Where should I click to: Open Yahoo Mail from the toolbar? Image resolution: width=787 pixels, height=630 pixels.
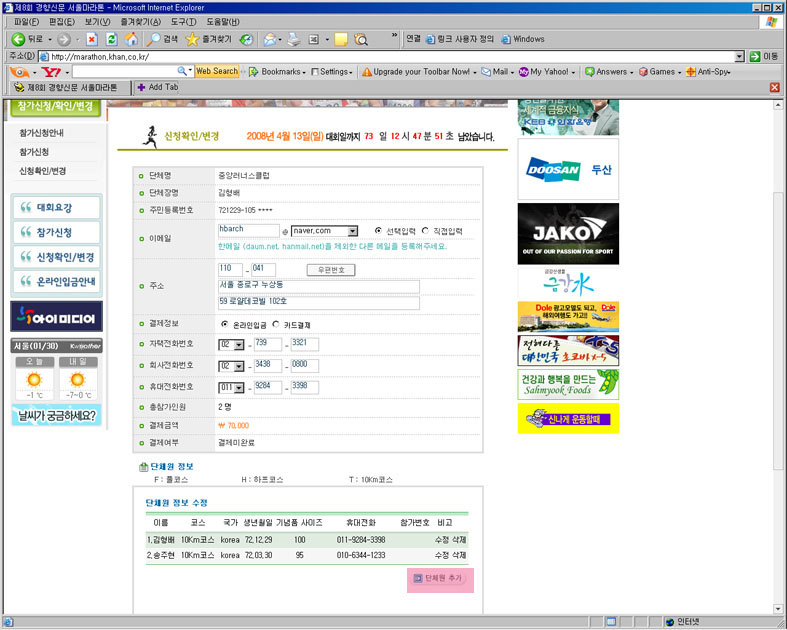point(496,72)
